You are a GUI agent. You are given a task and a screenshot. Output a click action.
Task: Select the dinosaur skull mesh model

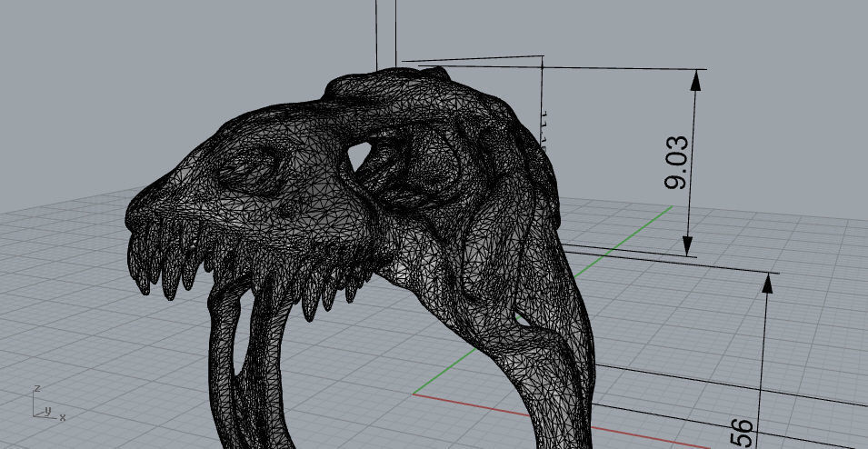[360, 257]
